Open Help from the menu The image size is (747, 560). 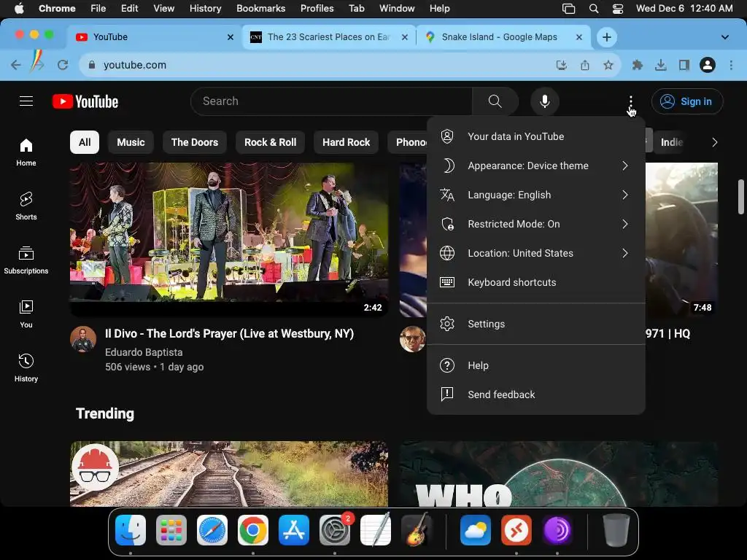click(536, 365)
